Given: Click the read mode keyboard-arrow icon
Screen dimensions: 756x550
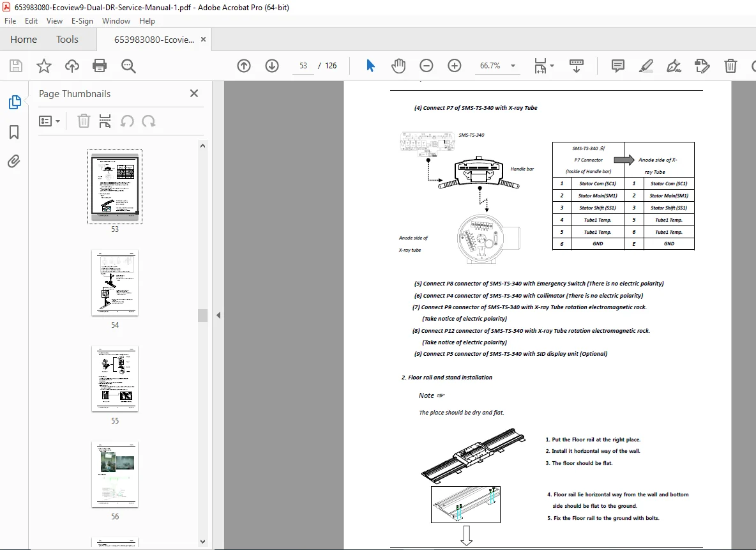Looking at the screenshot, I should click(576, 66).
